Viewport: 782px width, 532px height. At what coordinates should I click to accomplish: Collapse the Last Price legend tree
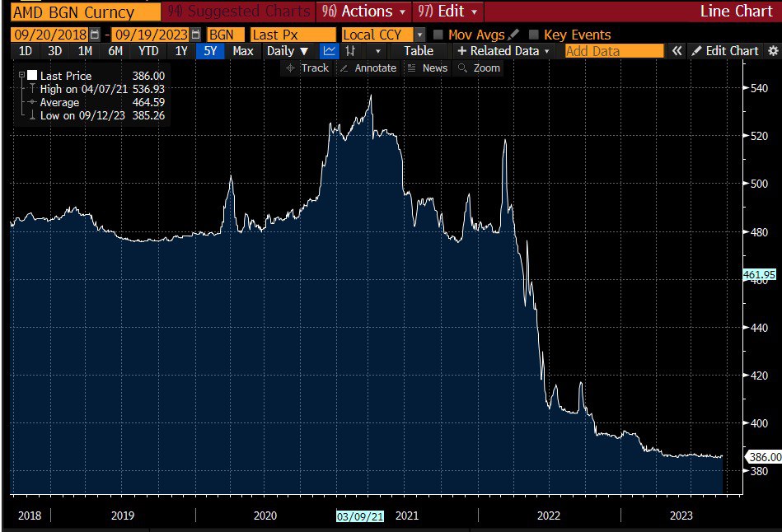pyautogui.click(x=21, y=75)
